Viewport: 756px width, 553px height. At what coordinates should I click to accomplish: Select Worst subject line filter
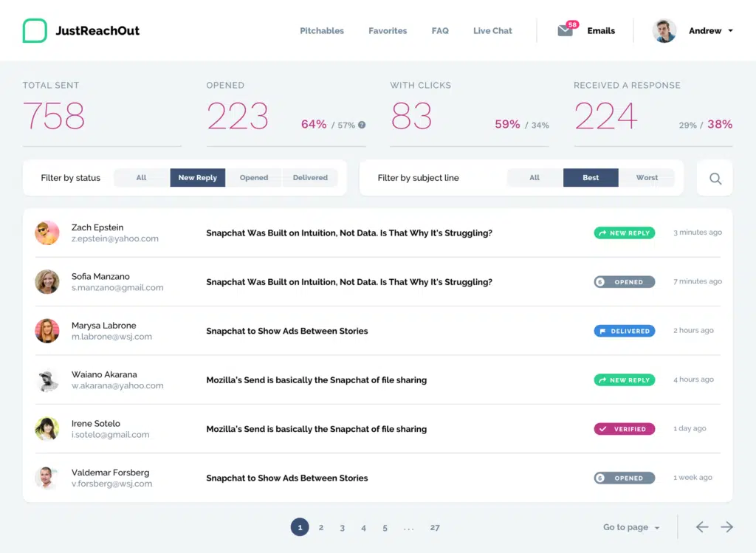pyautogui.click(x=647, y=178)
